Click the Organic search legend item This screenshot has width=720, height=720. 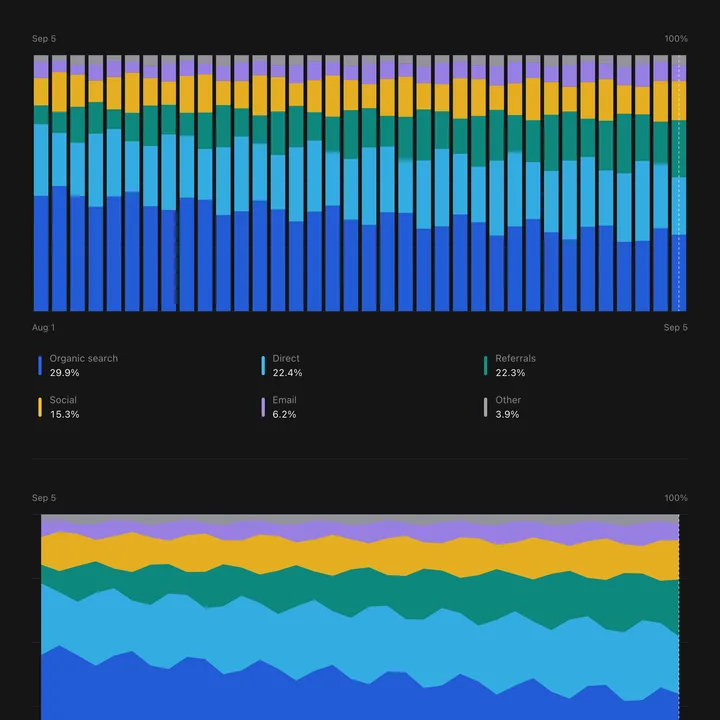pyautogui.click(x=78, y=366)
